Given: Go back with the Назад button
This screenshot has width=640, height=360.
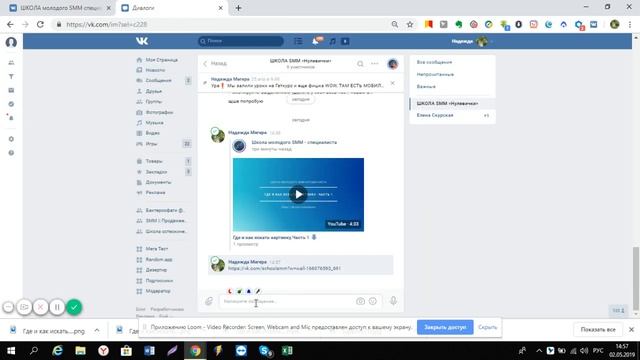Looking at the screenshot, I should pyautogui.click(x=215, y=63).
